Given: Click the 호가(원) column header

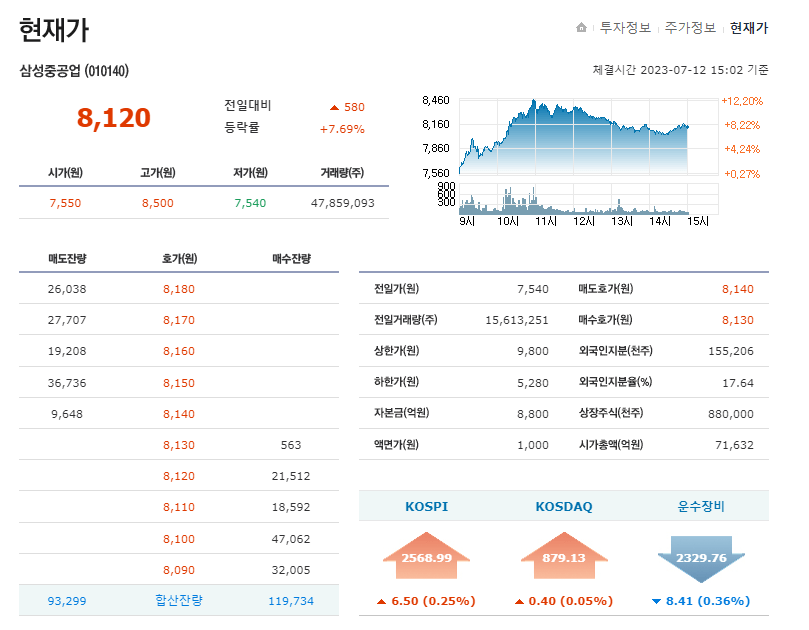Looking at the screenshot, I should pos(180,259).
